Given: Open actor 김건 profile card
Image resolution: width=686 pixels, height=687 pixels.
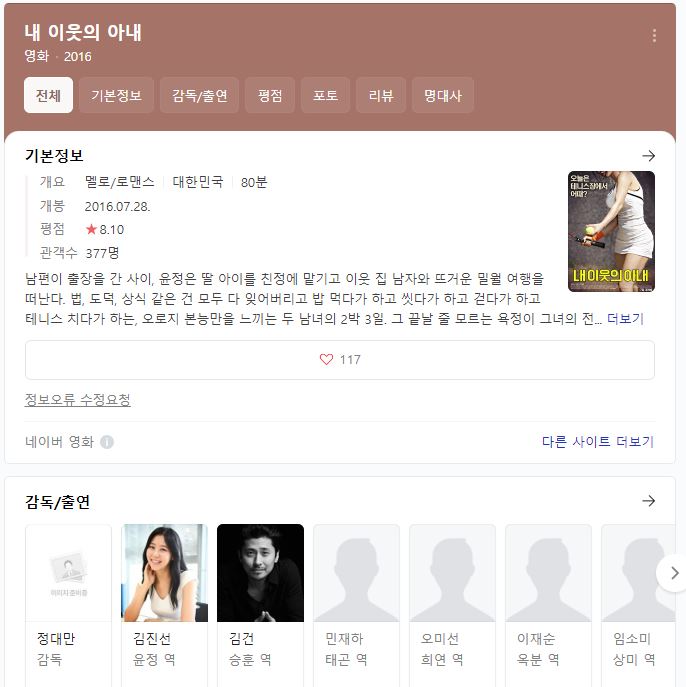Looking at the screenshot, I should 260,605.
